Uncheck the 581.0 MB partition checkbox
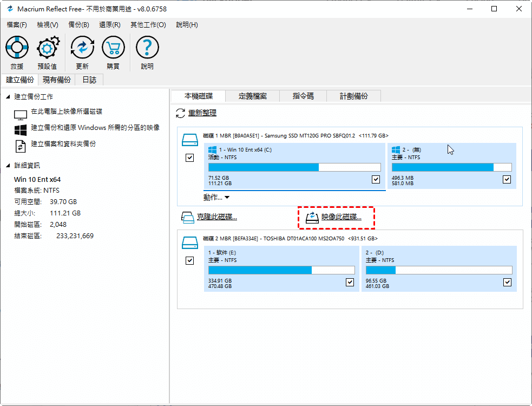The image size is (532, 406). pyautogui.click(x=507, y=179)
